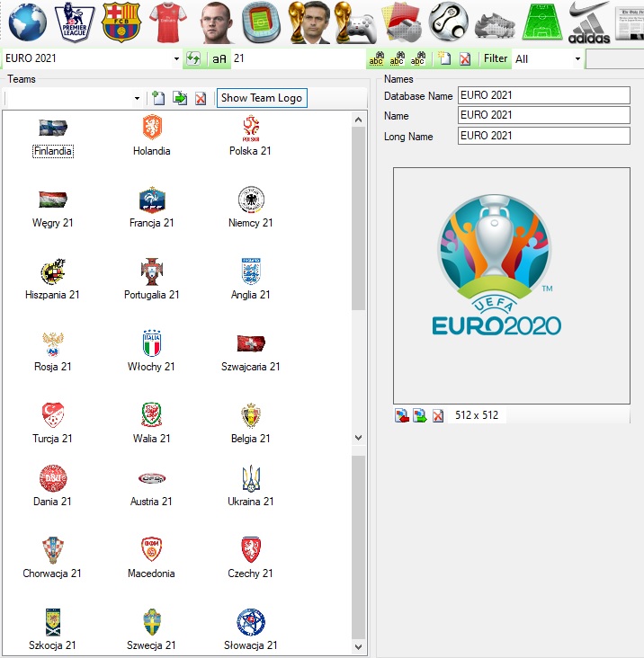Image resolution: width=644 pixels, height=658 pixels.
Task: Select the Finlandia team
Action: pyautogui.click(x=53, y=138)
